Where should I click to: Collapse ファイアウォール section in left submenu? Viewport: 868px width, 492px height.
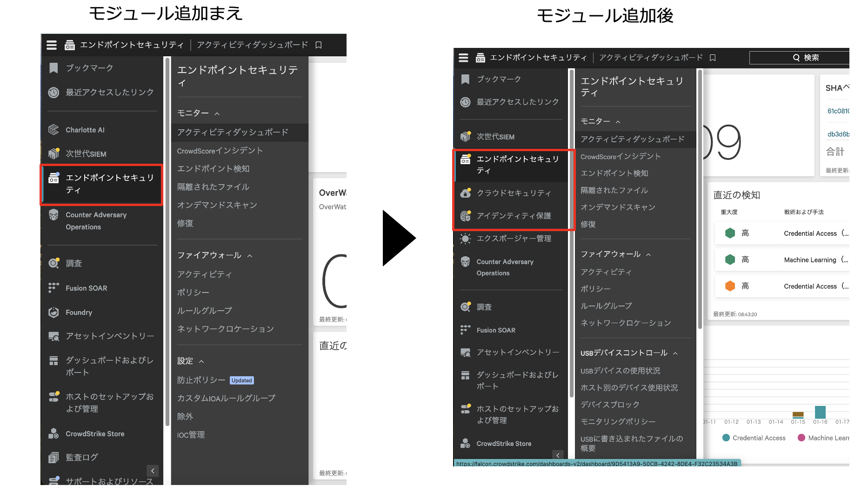[x=250, y=256]
